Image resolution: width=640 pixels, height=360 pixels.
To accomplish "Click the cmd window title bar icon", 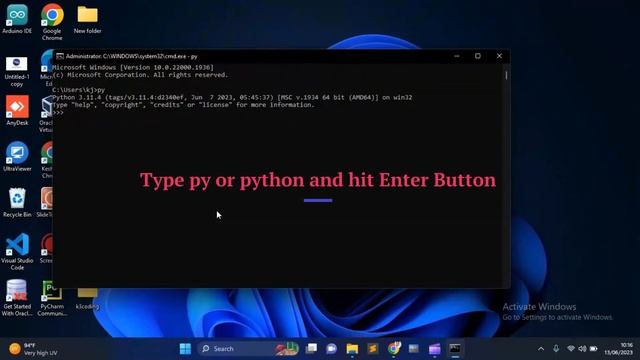I will click(60, 56).
